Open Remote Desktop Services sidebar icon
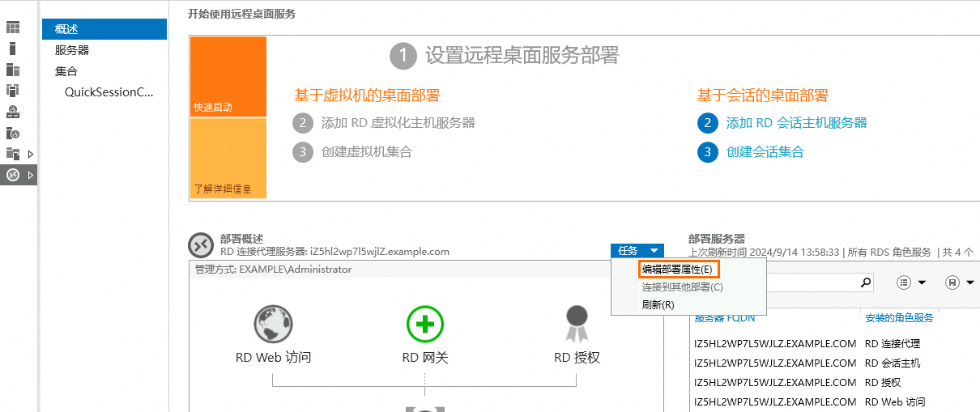This screenshot has width=980, height=412. (13, 175)
